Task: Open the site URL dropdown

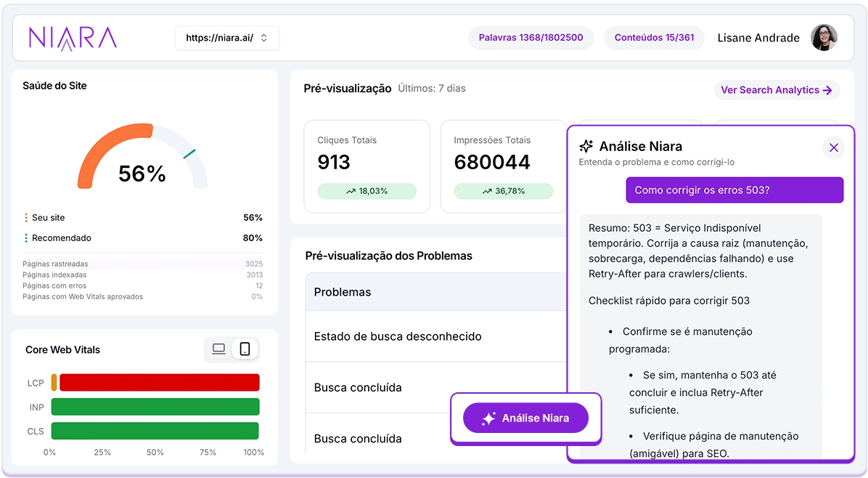Action: [227, 38]
